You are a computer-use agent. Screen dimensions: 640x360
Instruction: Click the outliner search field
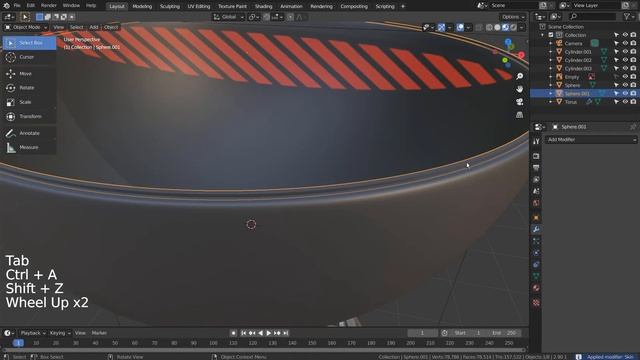click(593, 17)
